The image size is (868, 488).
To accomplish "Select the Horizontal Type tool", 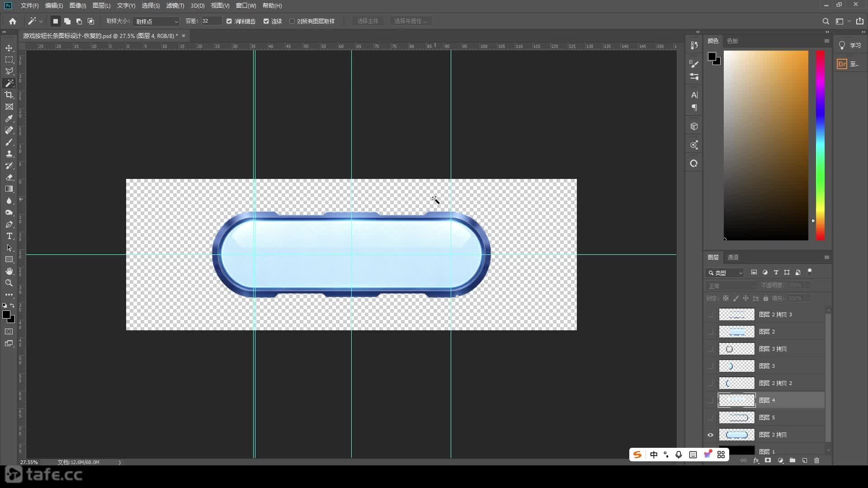I will pyautogui.click(x=9, y=236).
